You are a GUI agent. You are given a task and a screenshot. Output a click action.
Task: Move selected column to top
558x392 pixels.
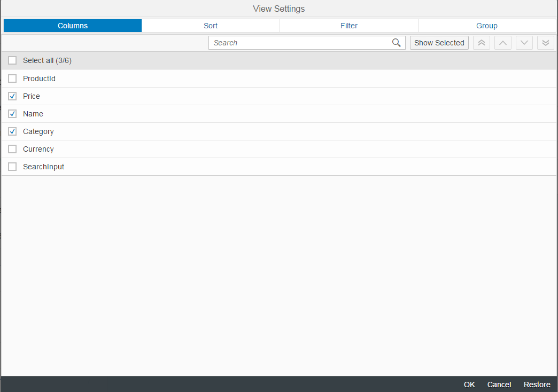click(482, 43)
